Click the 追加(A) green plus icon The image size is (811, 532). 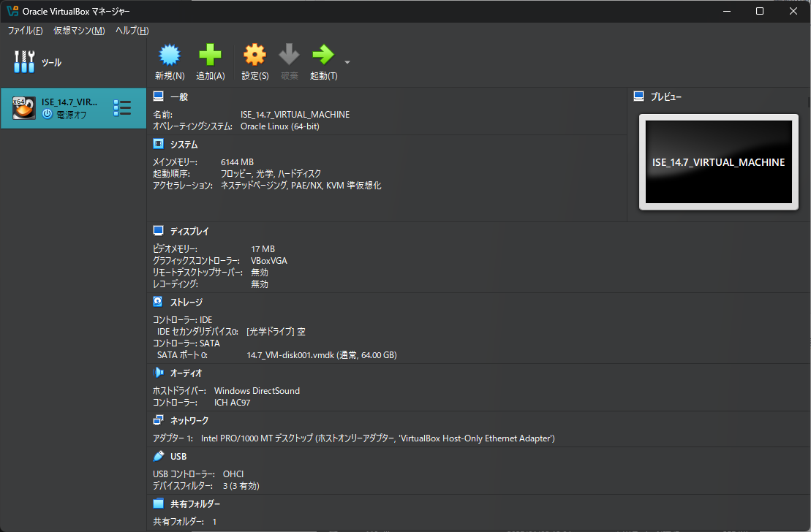210,55
